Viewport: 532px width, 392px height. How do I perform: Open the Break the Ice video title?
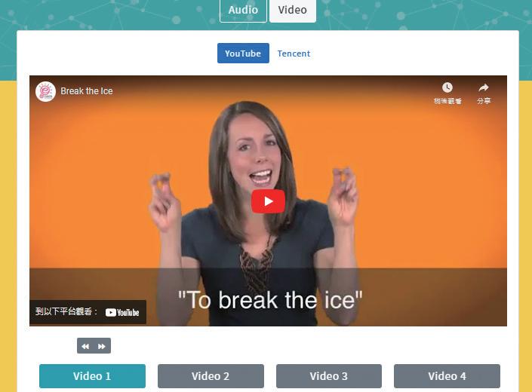tap(87, 91)
